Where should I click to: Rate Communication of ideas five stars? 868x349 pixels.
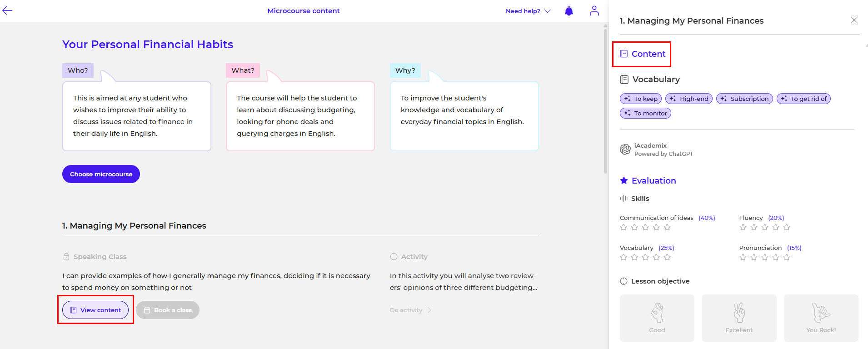pyautogui.click(x=667, y=227)
